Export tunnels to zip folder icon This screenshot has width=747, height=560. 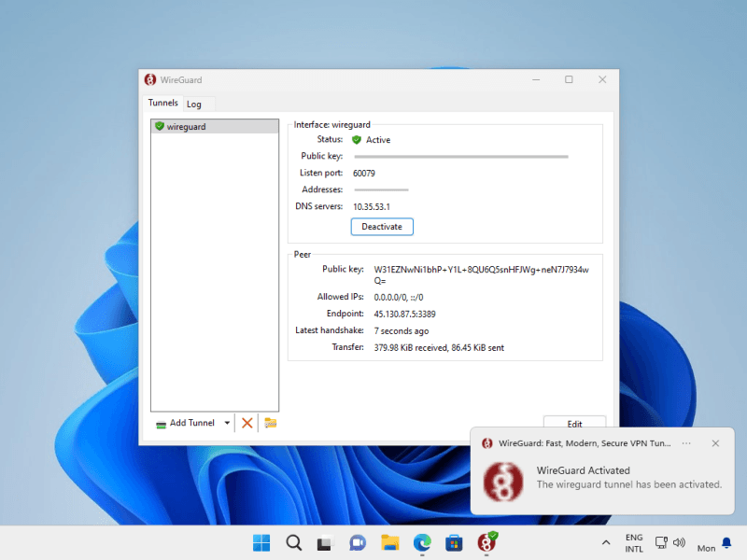pos(271,423)
